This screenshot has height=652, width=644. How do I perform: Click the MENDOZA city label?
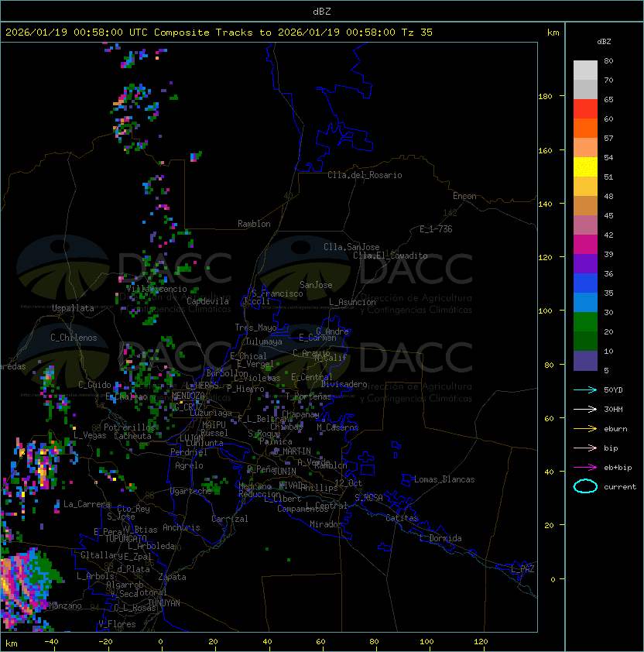188,395
